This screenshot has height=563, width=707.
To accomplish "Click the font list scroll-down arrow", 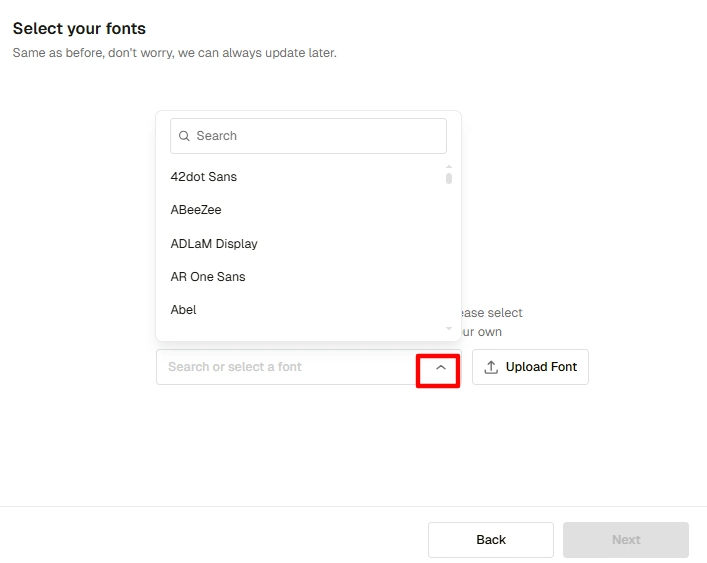I will pos(449,328).
